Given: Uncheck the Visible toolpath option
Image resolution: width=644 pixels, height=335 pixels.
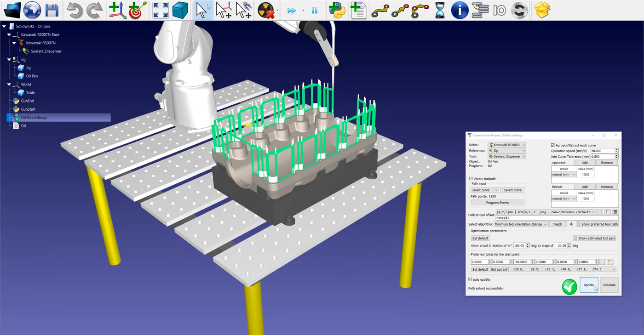Looking at the screenshot, I should click(x=471, y=178).
